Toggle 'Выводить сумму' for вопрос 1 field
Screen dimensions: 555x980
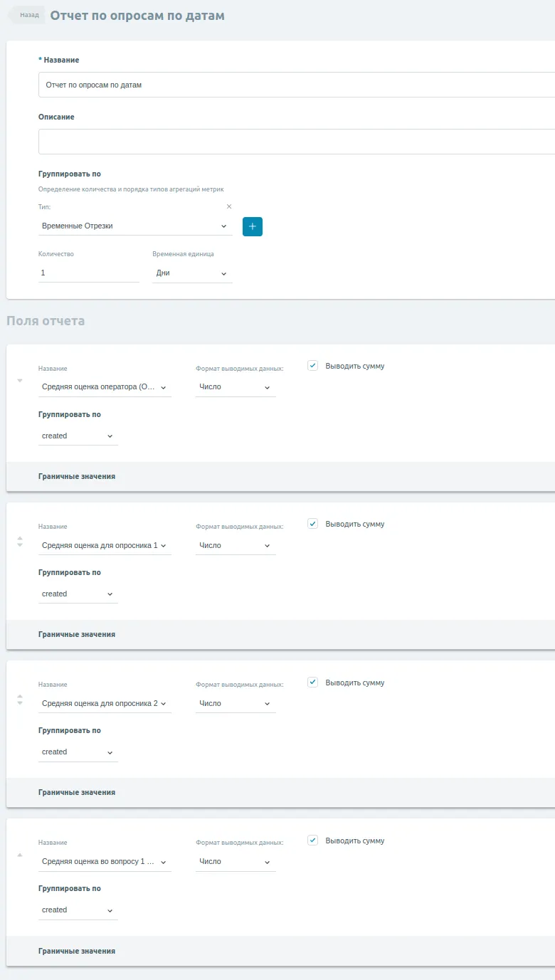pyautogui.click(x=312, y=840)
